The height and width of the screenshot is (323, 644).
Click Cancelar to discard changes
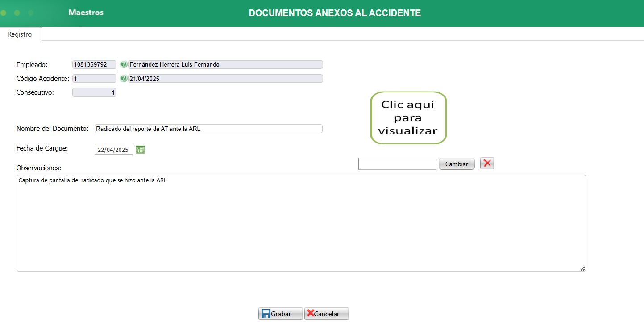(326, 313)
